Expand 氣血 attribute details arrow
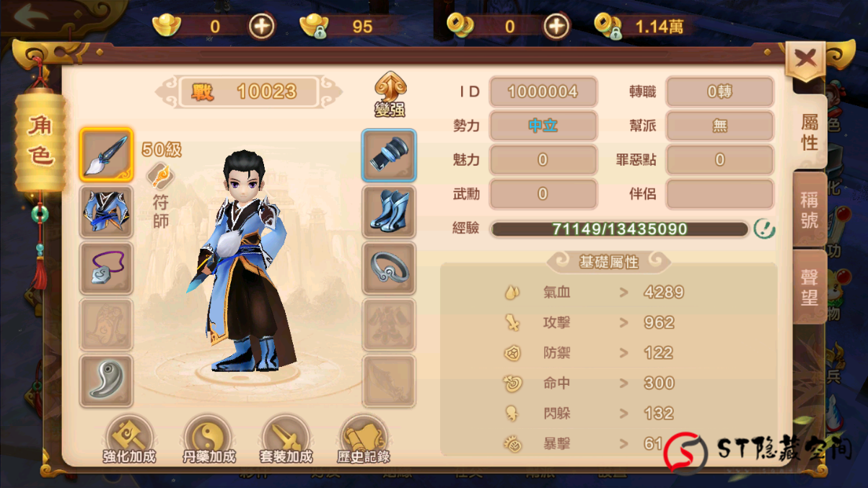 click(623, 293)
